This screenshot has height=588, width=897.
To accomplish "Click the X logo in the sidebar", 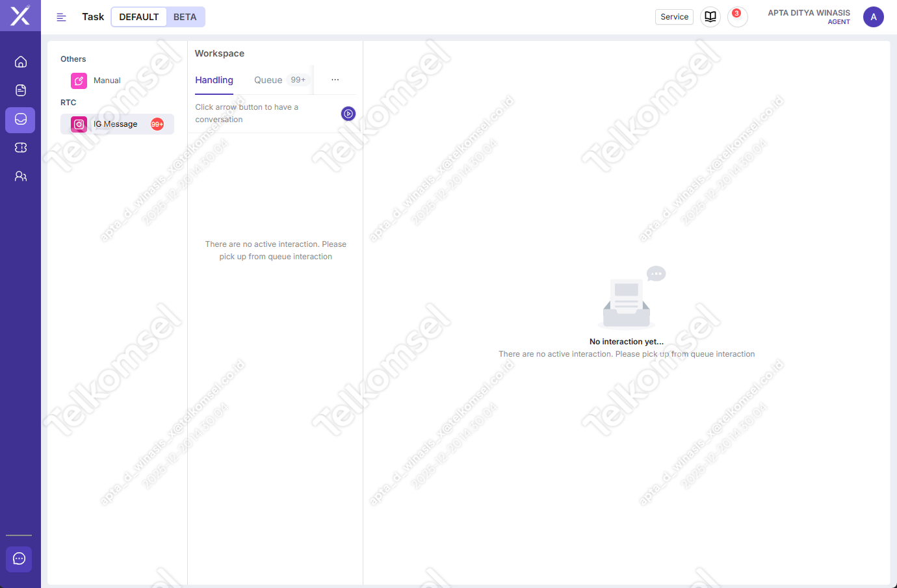I will [x=20, y=16].
